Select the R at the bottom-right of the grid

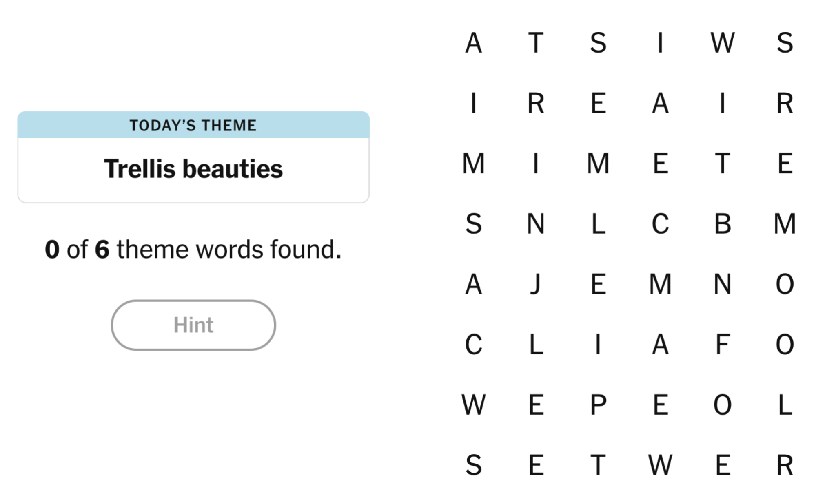coord(785,465)
